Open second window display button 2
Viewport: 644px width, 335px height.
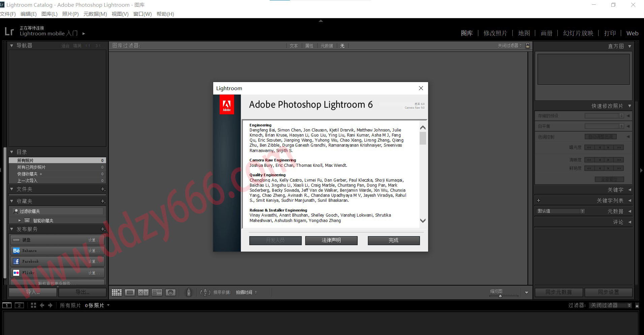19,305
